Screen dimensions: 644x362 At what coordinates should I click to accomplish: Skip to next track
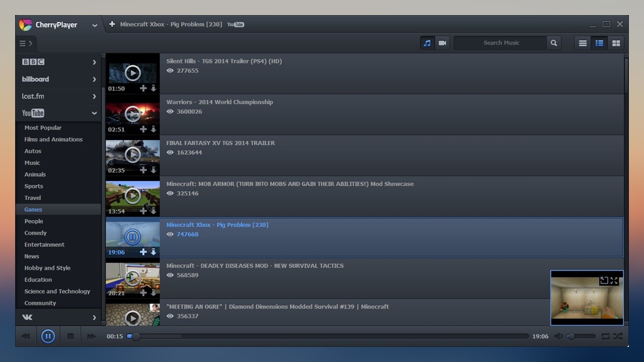click(91, 337)
